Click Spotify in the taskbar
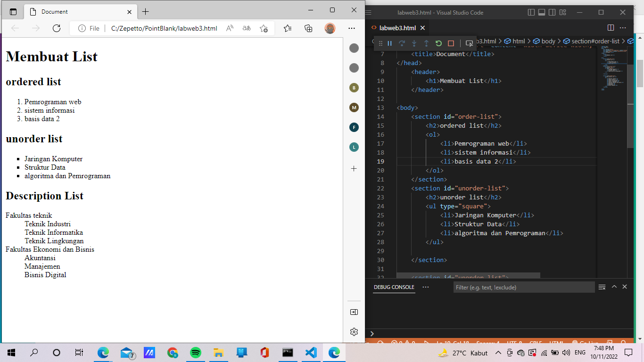 tap(195, 352)
